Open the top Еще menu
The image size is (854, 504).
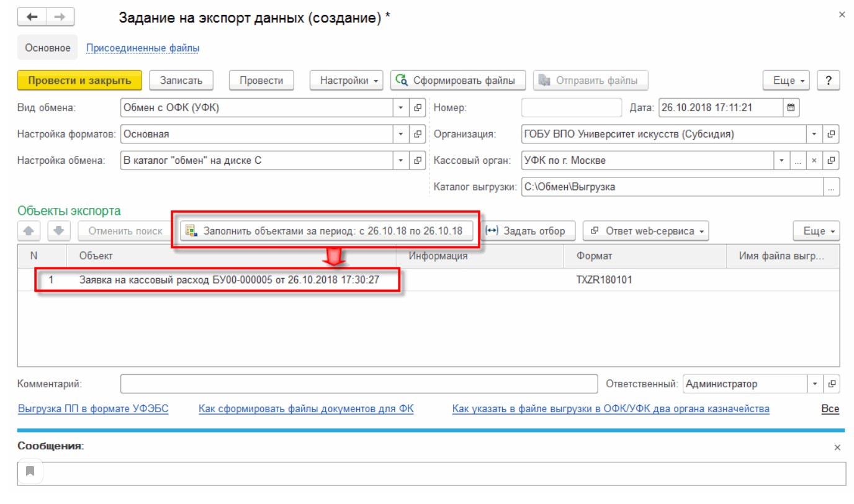(786, 81)
